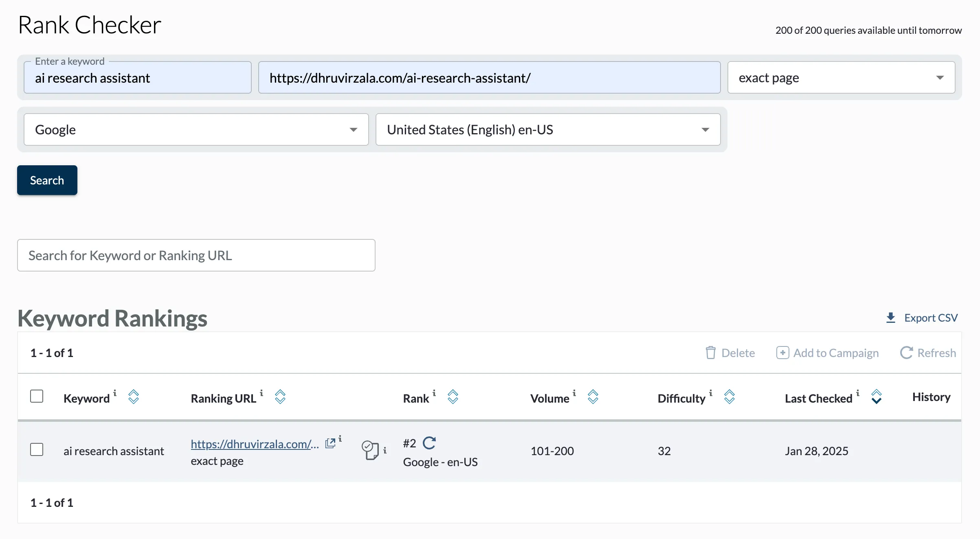This screenshot has width=980, height=539.
Task: Click info icon next to Keyword header
Action: [115, 393]
